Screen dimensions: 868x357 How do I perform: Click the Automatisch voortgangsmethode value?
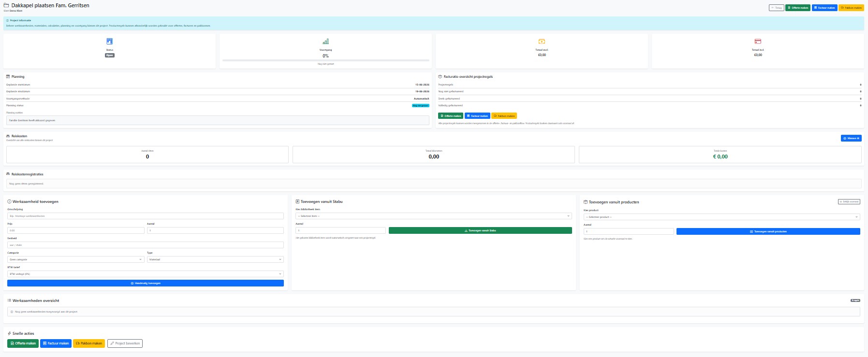click(x=422, y=99)
